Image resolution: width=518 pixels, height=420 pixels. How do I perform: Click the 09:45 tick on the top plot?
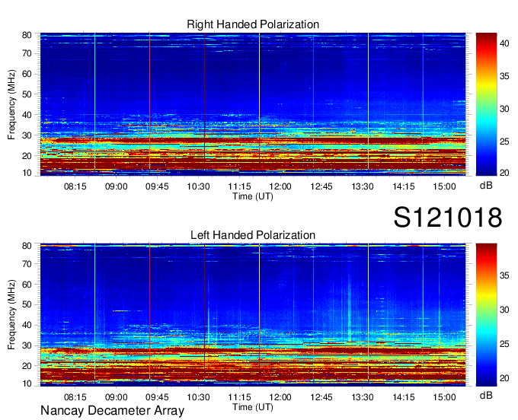(x=157, y=186)
